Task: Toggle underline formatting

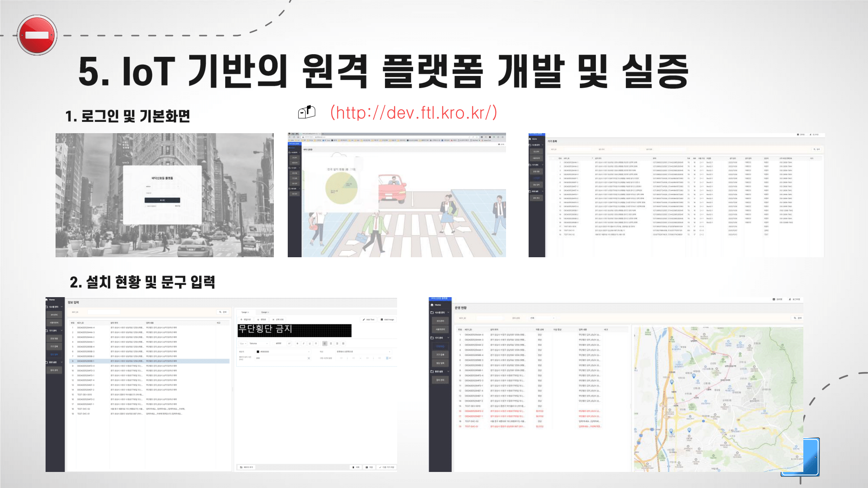Action: click(x=309, y=344)
